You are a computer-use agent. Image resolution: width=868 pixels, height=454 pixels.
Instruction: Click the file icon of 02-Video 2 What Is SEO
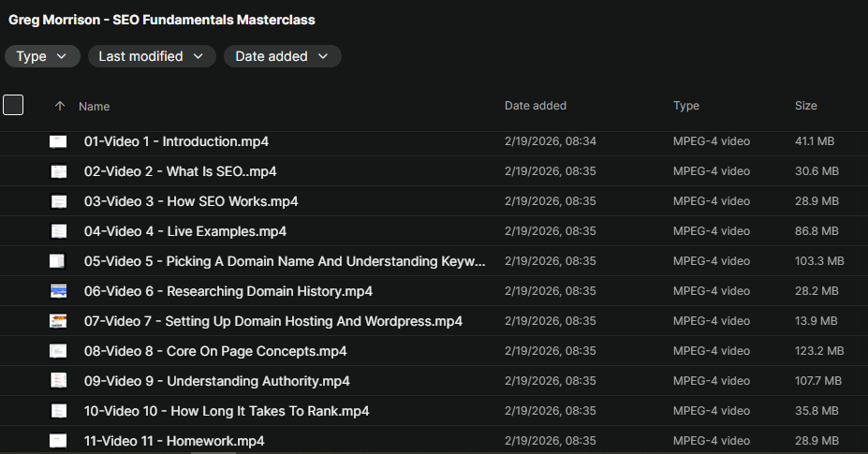pos(58,172)
